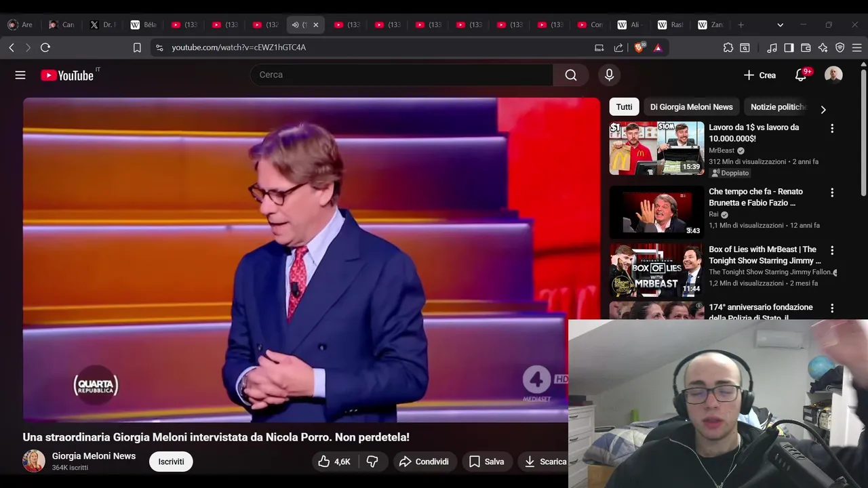
Task: Open the Box of Lies MrBeast thumbnail
Action: tap(656, 270)
